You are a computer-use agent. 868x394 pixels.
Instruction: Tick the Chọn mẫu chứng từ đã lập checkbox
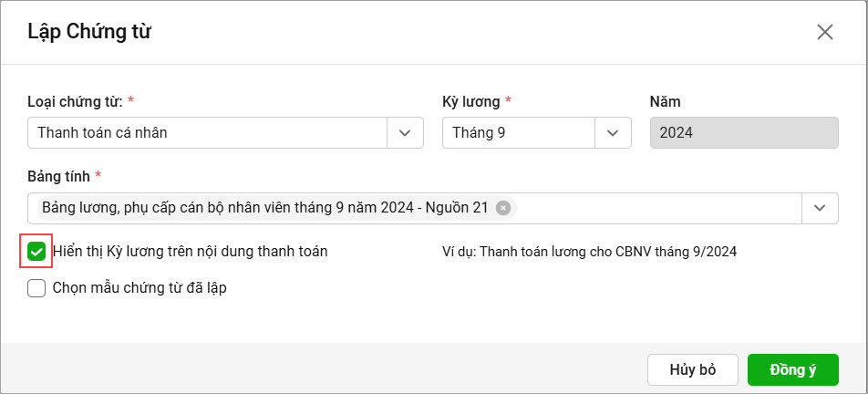tap(36, 288)
